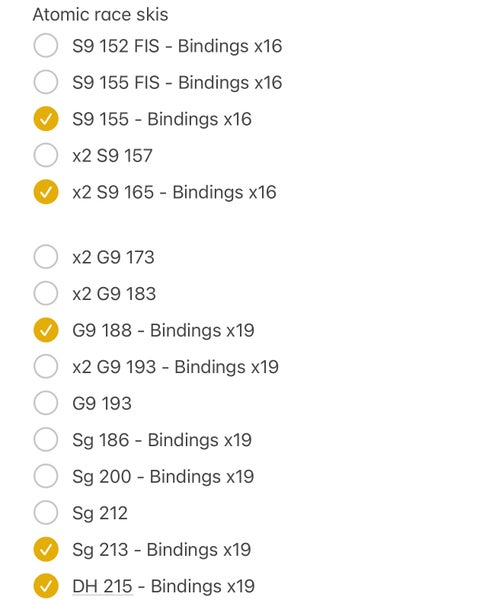The image size is (489, 600).
Task: Tick Sg 200 Bindings x19 checkbox
Action: (46, 476)
